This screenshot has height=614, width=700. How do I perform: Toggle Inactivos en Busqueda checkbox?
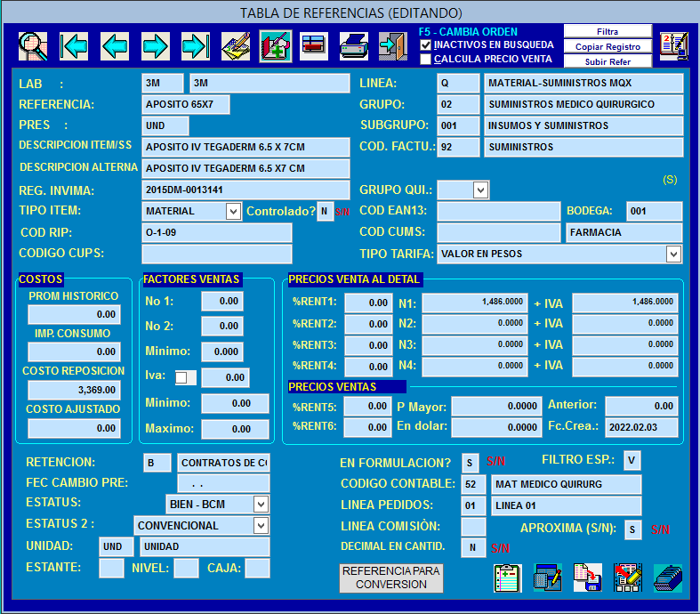coord(426,45)
